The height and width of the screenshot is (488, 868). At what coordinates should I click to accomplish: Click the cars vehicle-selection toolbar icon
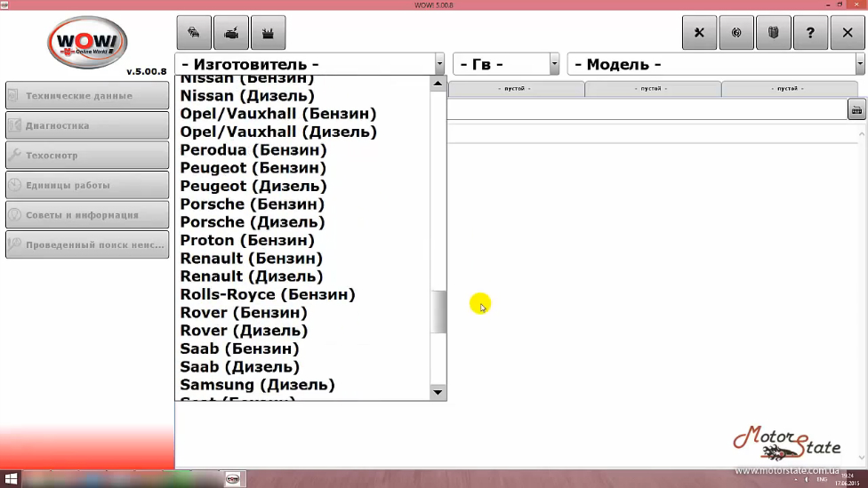194,33
